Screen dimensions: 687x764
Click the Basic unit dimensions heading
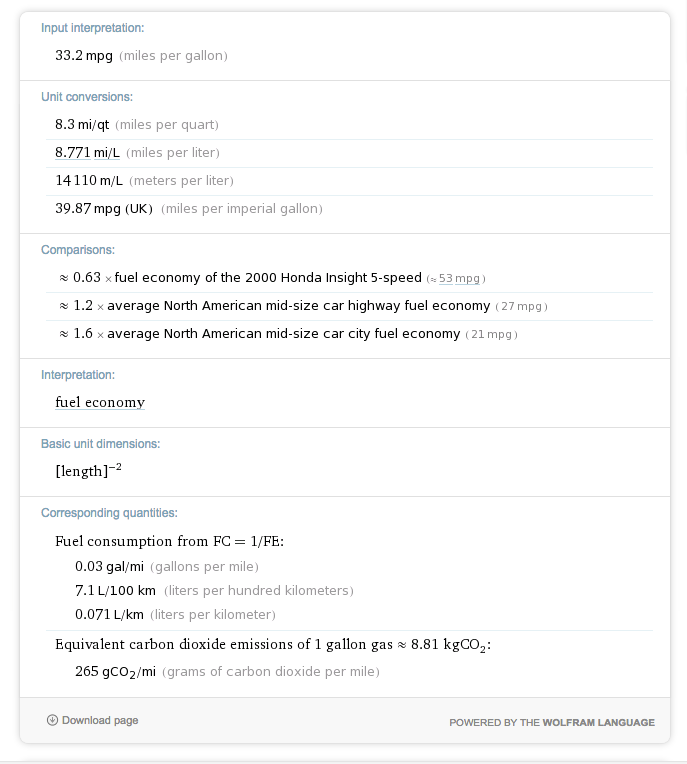[100, 443]
